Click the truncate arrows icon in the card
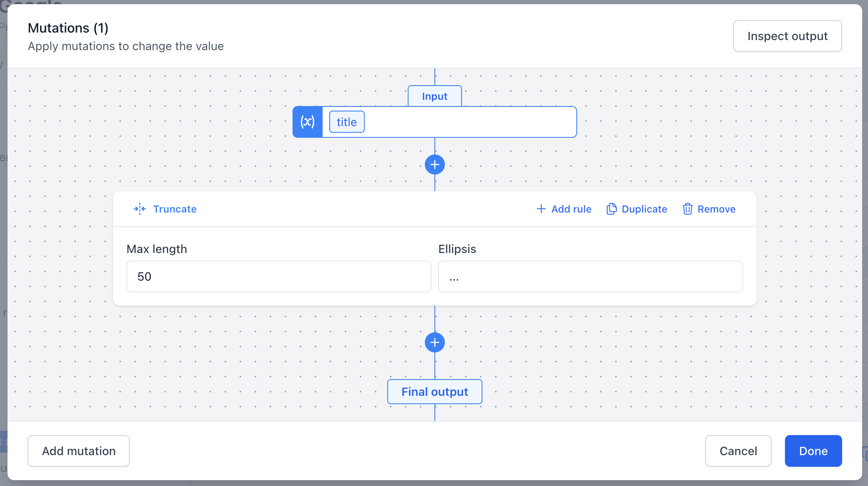This screenshot has width=868, height=486. 139,209
